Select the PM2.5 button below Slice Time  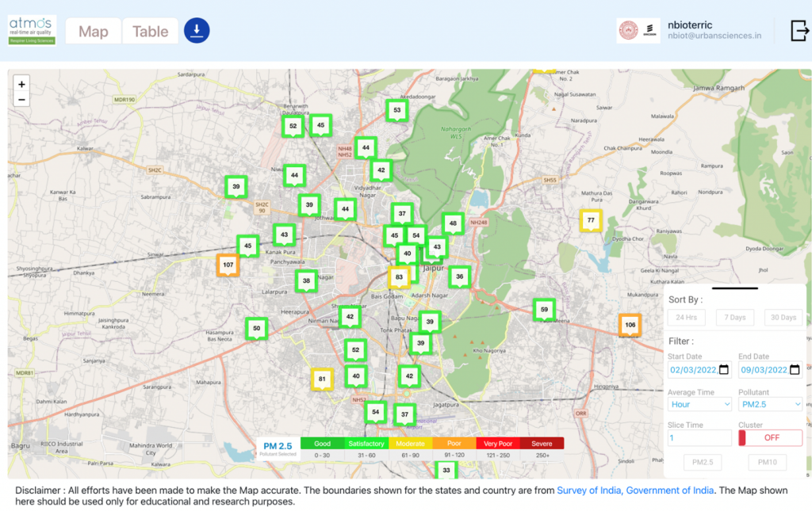click(x=704, y=462)
